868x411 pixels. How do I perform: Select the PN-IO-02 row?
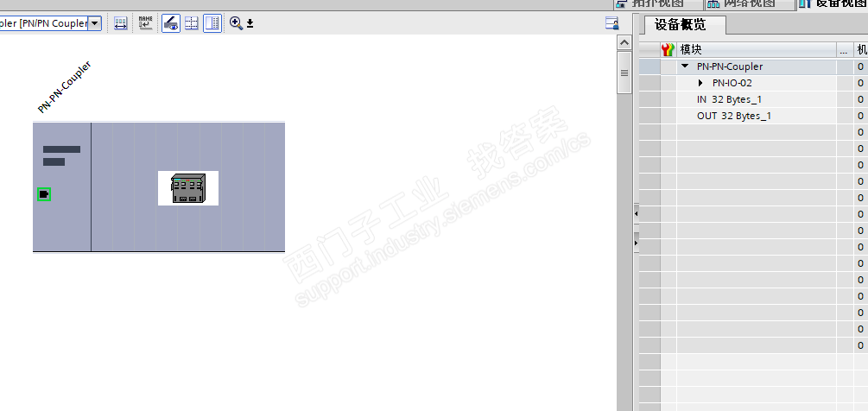pos(753,83)
